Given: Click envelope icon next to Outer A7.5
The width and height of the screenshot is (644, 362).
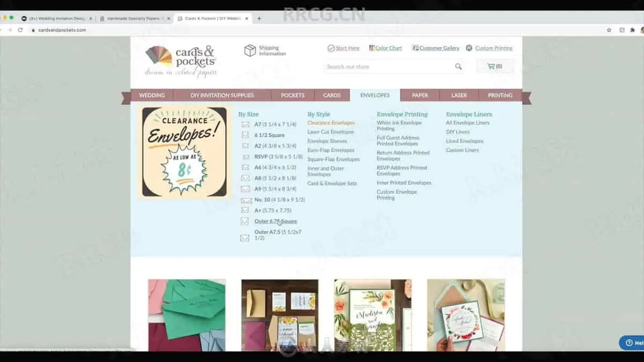Looking at the screenshot, I should point(245,238).
